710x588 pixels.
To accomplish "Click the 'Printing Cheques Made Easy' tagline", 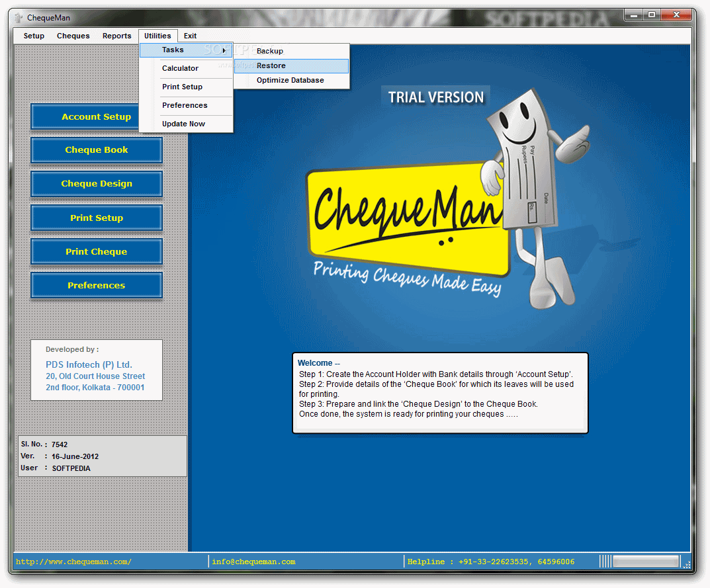I will click(408, 278).
